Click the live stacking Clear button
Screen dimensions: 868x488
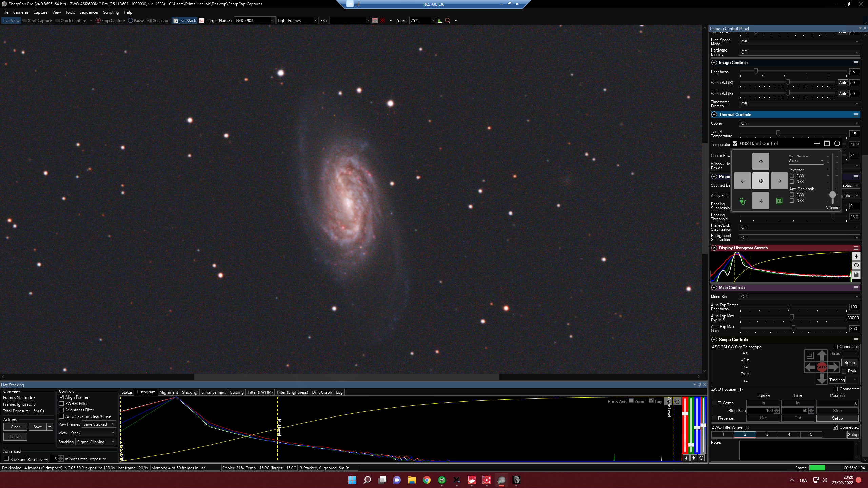(x=15, y=427)
